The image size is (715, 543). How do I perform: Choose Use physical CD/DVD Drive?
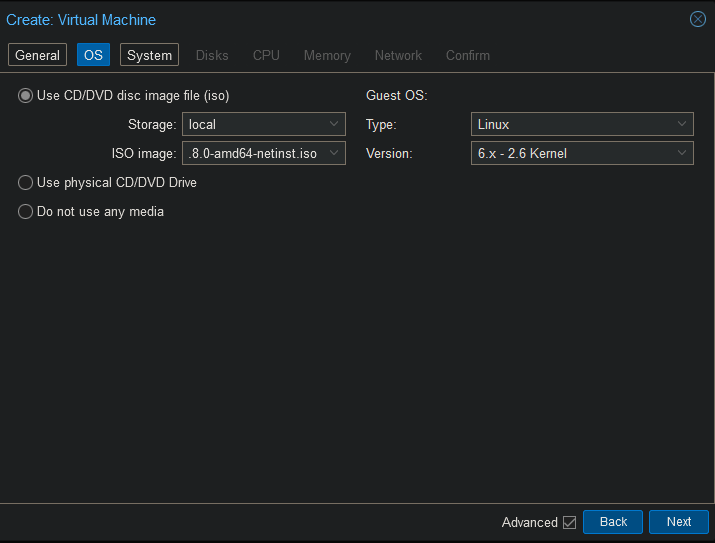pyautogui.click(x=26, y=183)
